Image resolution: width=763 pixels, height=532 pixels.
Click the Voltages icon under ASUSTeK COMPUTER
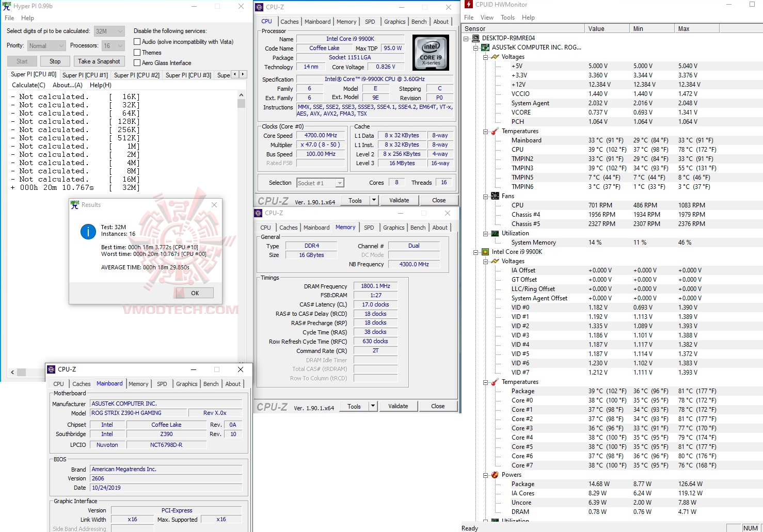[495, 57]
